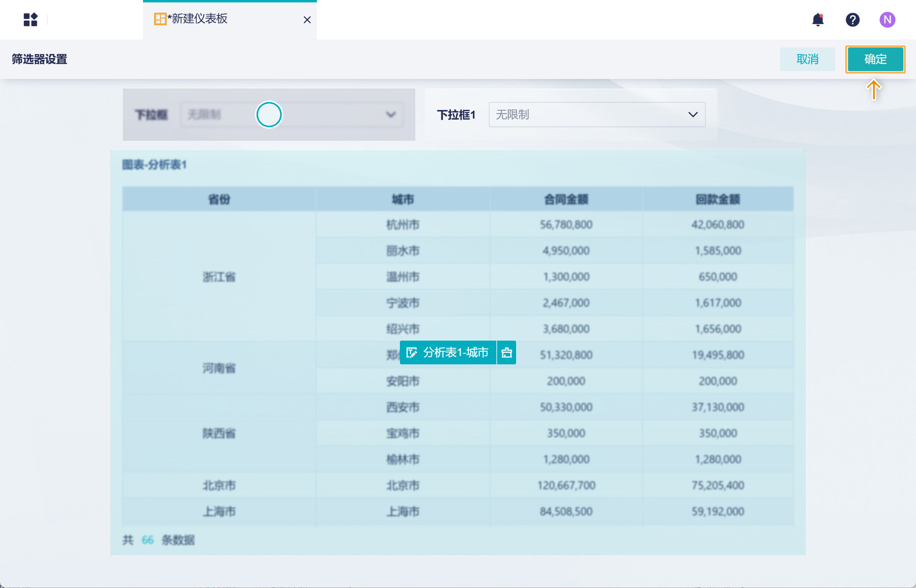Select the 安阳市 cell
This screenshot has width=916, height=588.
403,381
